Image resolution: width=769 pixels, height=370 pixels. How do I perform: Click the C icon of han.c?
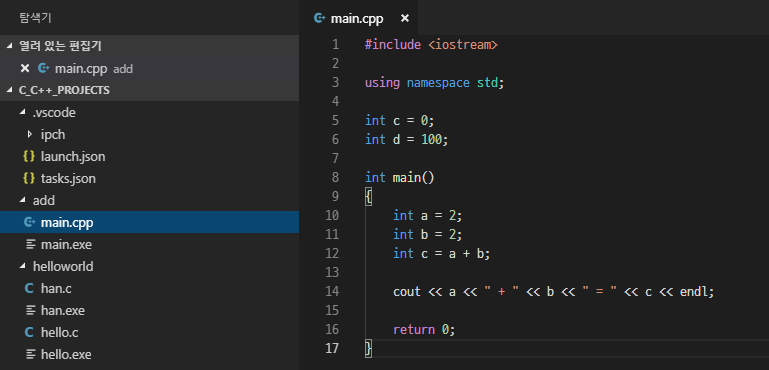(29, 289)
